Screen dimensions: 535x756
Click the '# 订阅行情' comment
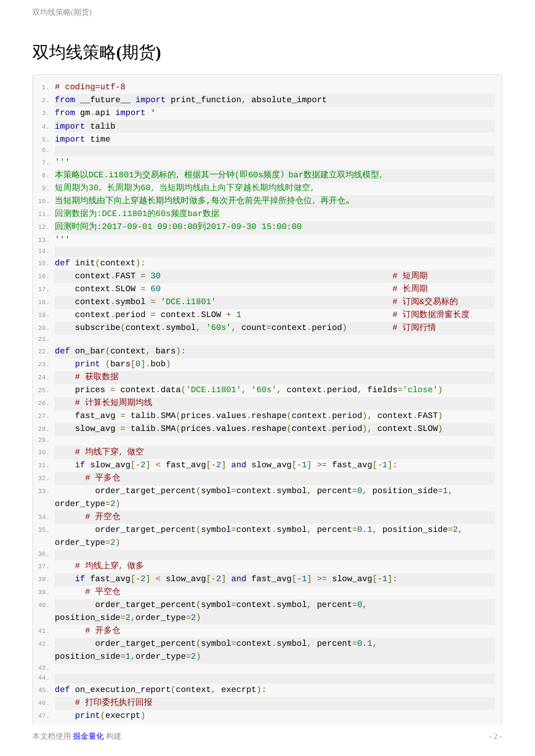(414, 328)
